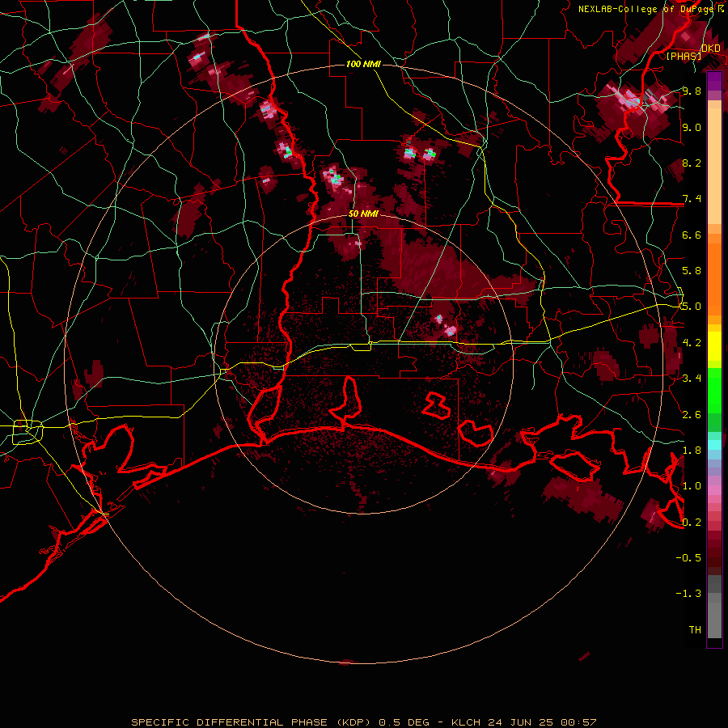Screen dimensions: 728x728
Task: Click the 9.0 value on the color scale
Action: coord(692,127)
